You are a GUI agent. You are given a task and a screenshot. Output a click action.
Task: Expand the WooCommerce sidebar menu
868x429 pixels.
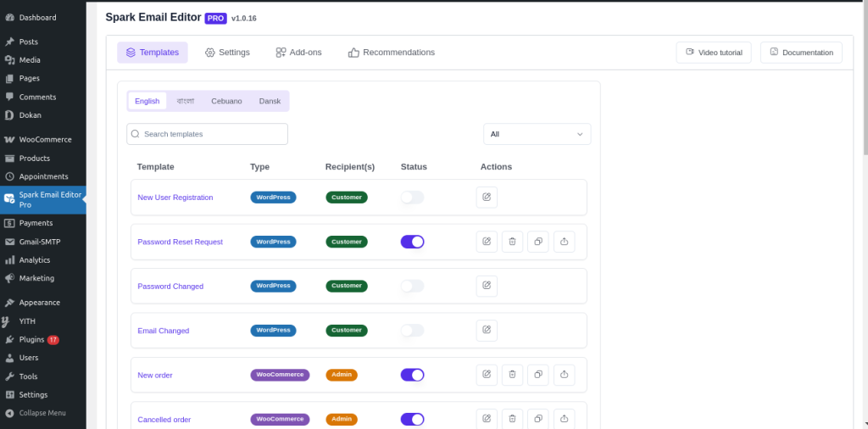point(45,140)
